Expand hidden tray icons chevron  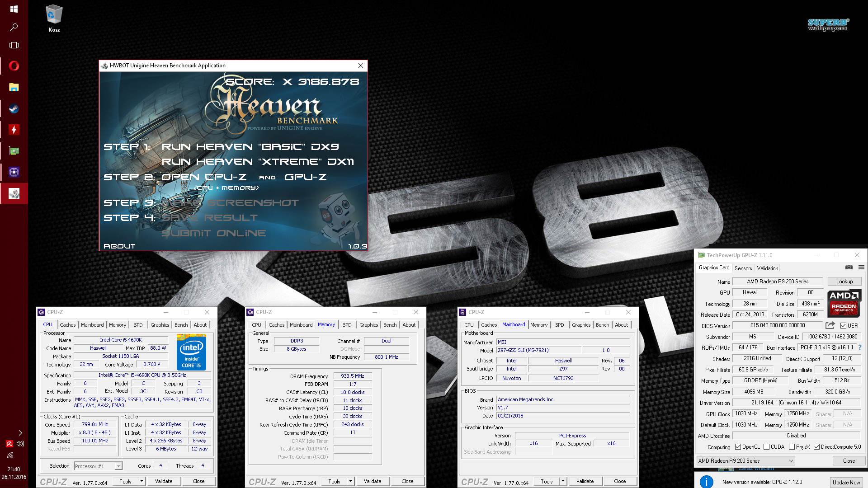click(20, 433)
